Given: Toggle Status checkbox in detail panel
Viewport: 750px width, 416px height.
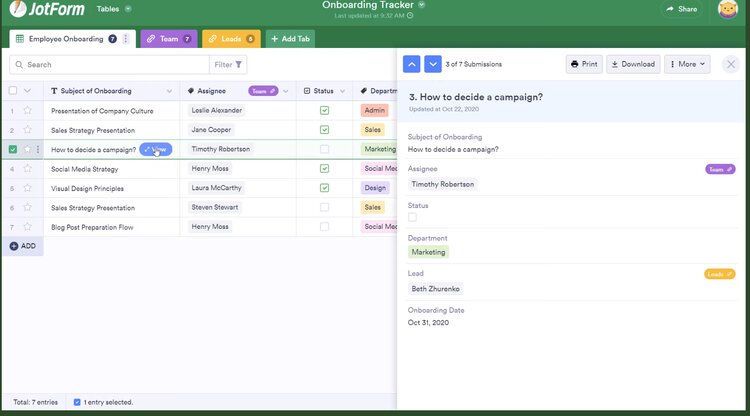Looking at the screenshot, I should click(412, 217).
